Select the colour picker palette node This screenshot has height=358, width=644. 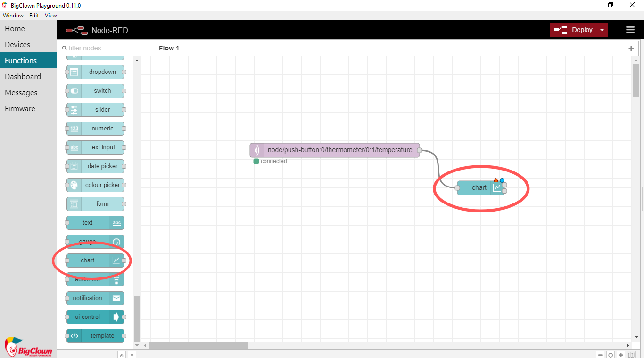coord(95,185)
